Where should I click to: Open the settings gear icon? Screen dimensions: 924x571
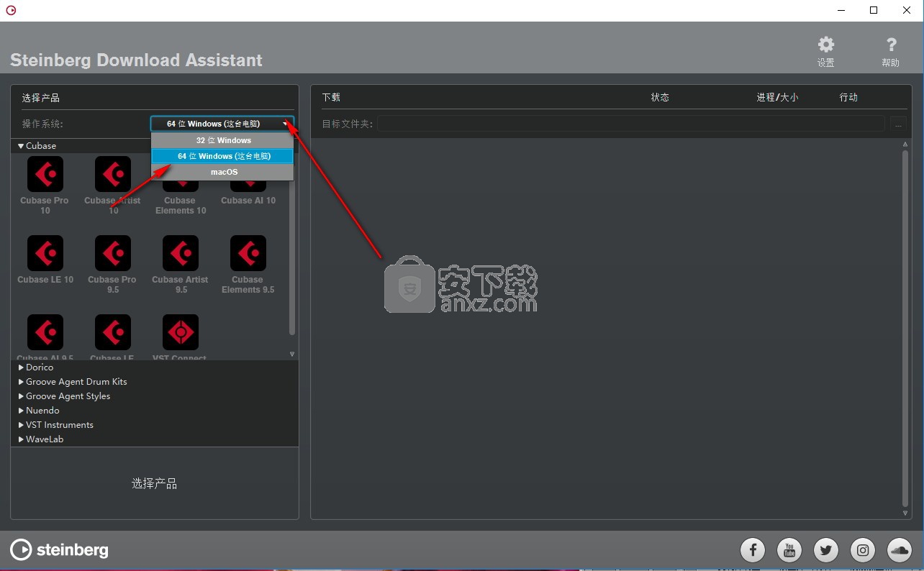click(826, 45)
